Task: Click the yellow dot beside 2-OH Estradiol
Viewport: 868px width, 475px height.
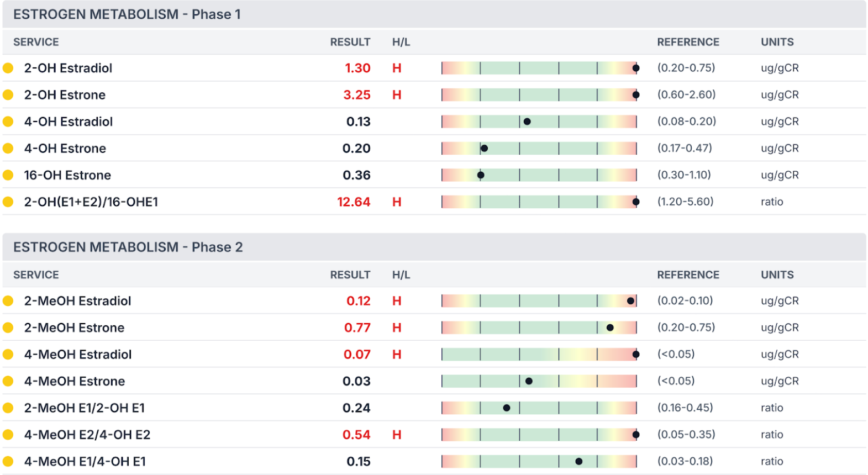Action: [8, 68]
